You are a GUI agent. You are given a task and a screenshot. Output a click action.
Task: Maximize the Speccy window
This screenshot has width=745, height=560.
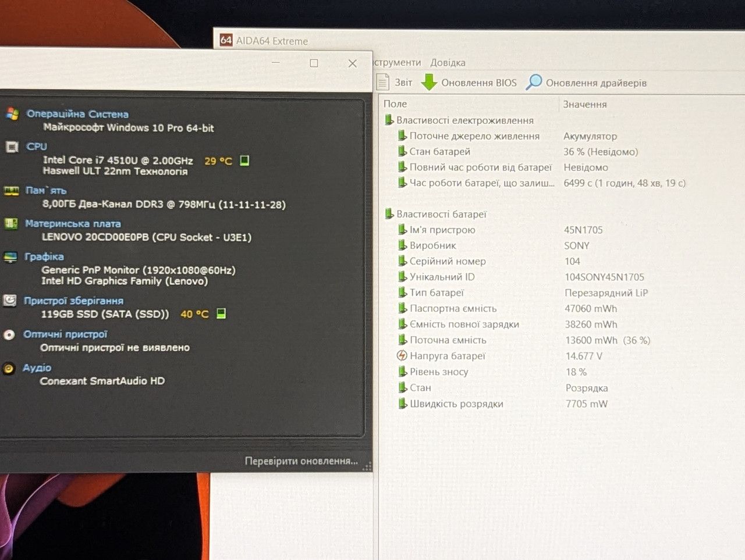[x=314, y=63]
